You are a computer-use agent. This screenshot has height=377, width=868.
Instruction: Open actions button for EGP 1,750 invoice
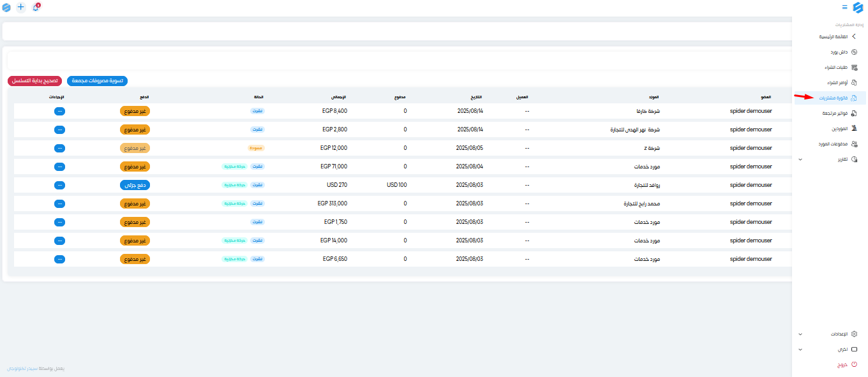coord(59,222)
